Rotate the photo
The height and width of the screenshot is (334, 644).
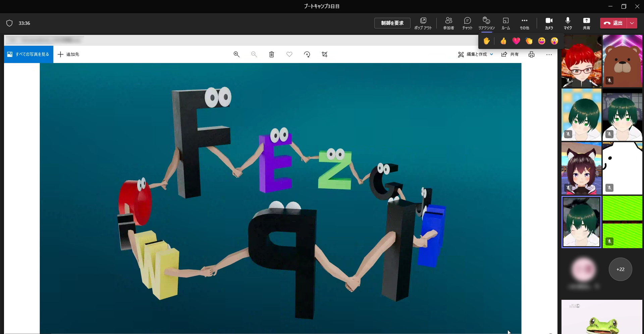point(307,54)
